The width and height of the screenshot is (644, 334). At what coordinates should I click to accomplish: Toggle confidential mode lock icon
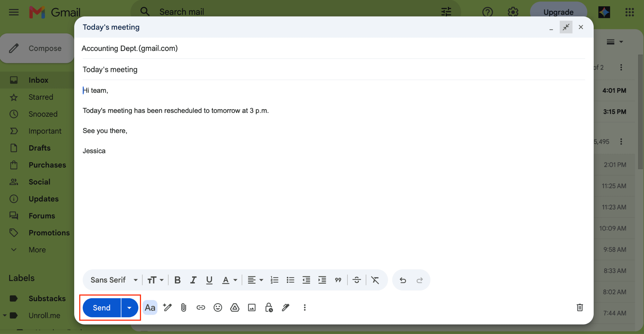(x=269, y=308)
